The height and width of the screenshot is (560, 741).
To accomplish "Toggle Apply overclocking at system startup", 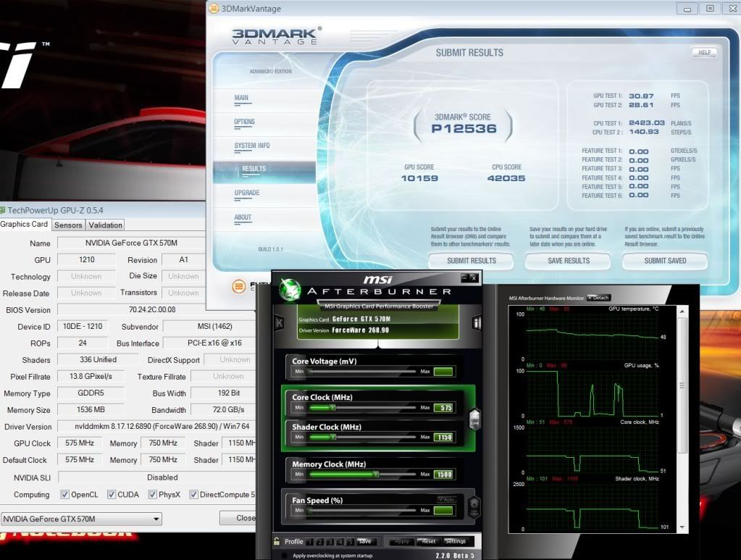I will [x=284, y=556].
